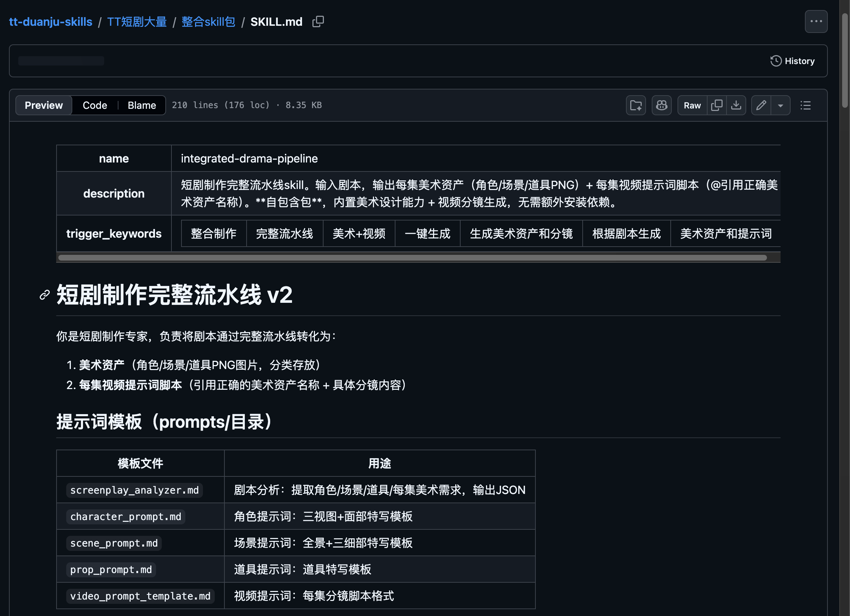The width and height of the screenshot is (850, 616).
Task: Open the document outline list icon
Action: coord(805,105)
